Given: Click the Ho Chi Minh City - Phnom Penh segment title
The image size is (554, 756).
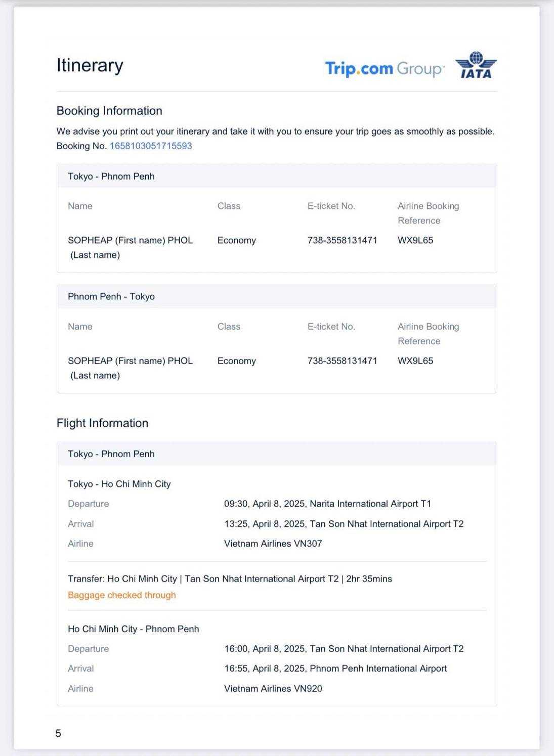Looking at the screenshot, I should pos(134,629).
